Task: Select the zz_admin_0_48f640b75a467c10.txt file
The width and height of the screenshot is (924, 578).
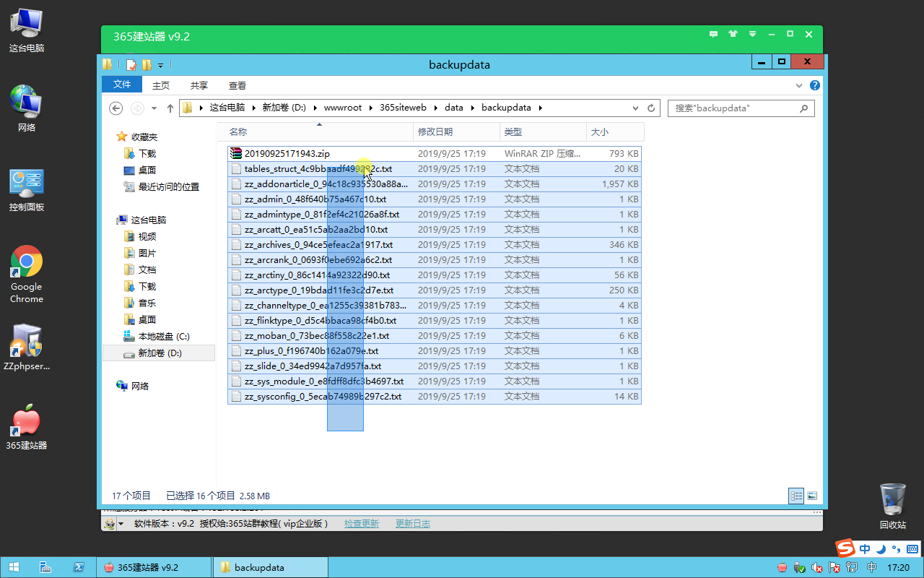Action: point(435,199)
